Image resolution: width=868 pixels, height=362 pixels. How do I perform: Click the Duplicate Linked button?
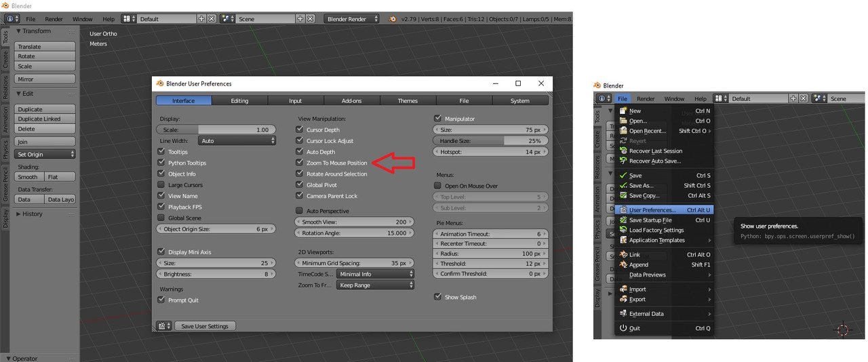pos(45,119)
